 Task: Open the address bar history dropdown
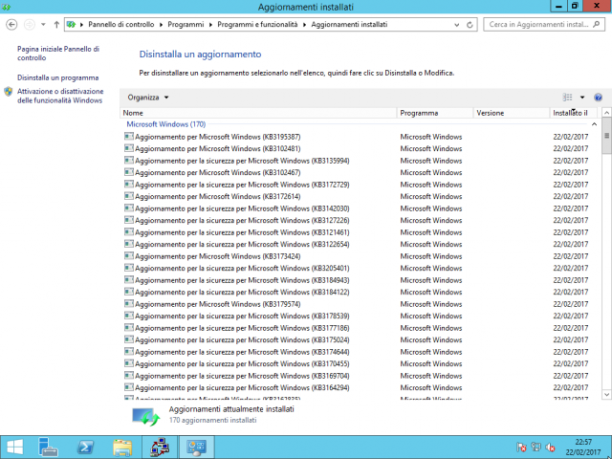tap(457, 25)
